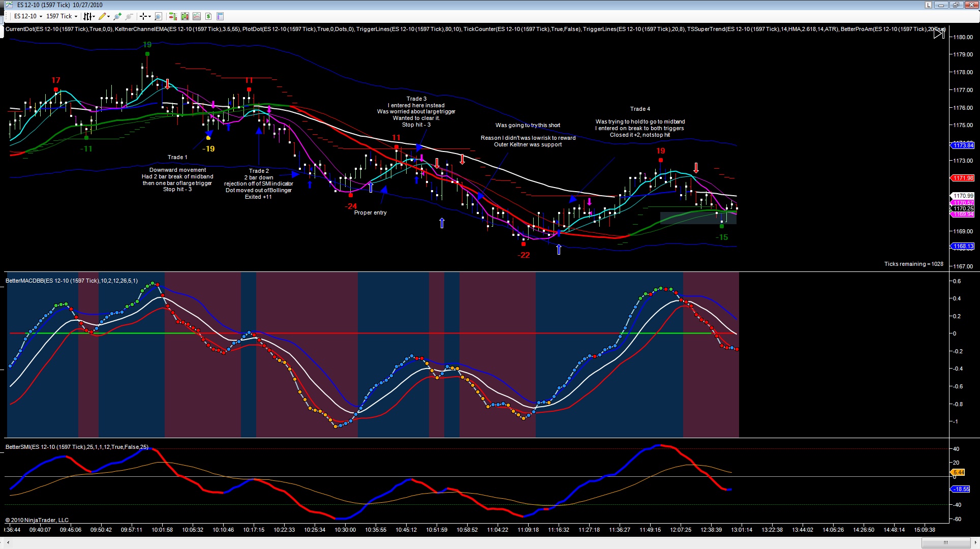Click the toolbar drag handle grip
Screen dimensions: 980x549
(7, 16)
